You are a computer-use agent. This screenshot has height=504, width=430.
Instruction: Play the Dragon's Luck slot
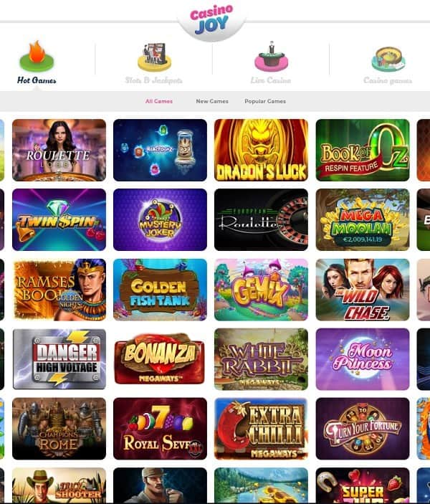[x=261, y=150]
